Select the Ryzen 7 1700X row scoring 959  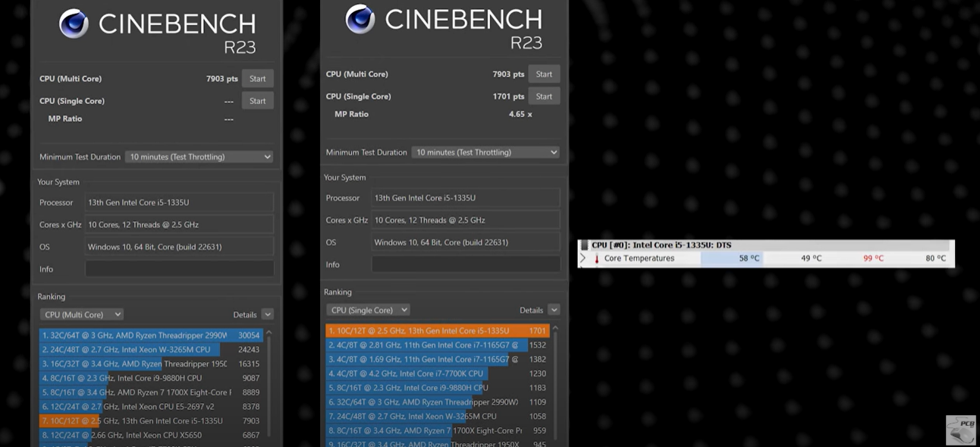point(437,431)
